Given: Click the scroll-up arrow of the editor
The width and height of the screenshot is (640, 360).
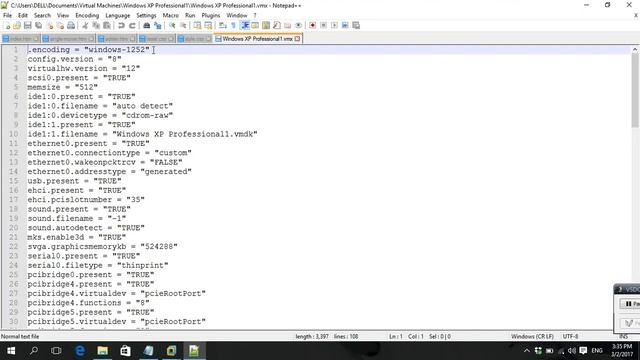Looking at the screenshot, I should tap(635, 49).
